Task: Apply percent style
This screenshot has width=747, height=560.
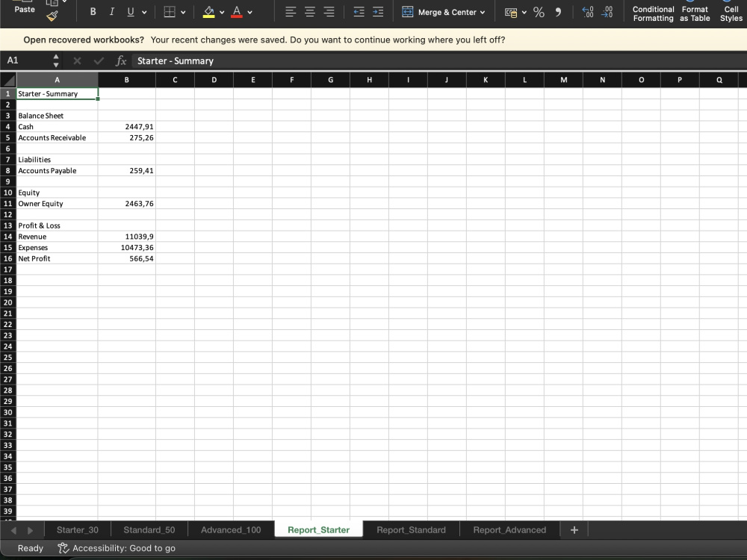Action: click(539, 12)
